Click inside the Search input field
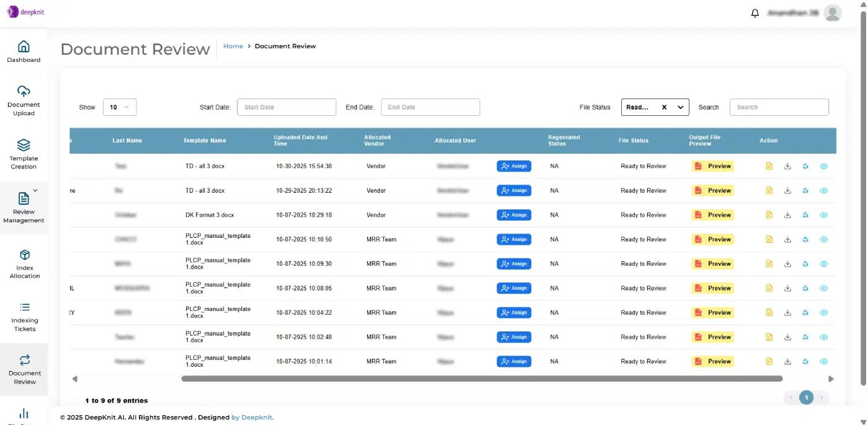 (x=779, y=107)
